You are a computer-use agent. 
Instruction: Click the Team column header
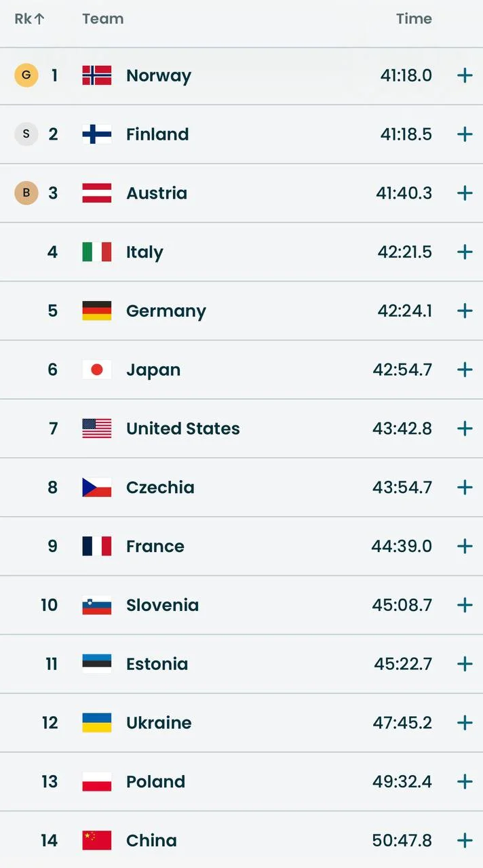tap(103, 19)
